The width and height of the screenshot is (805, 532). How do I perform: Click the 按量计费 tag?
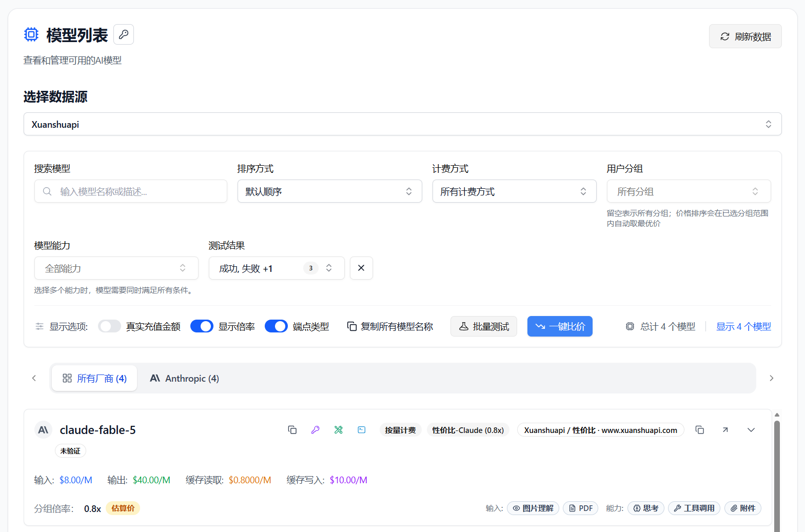pyautogui.click(x=401, y=430)
